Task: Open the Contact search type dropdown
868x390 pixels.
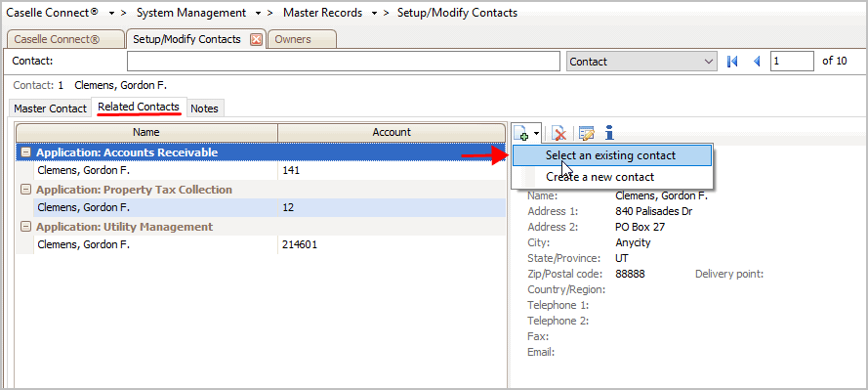Action: (642, 62)
